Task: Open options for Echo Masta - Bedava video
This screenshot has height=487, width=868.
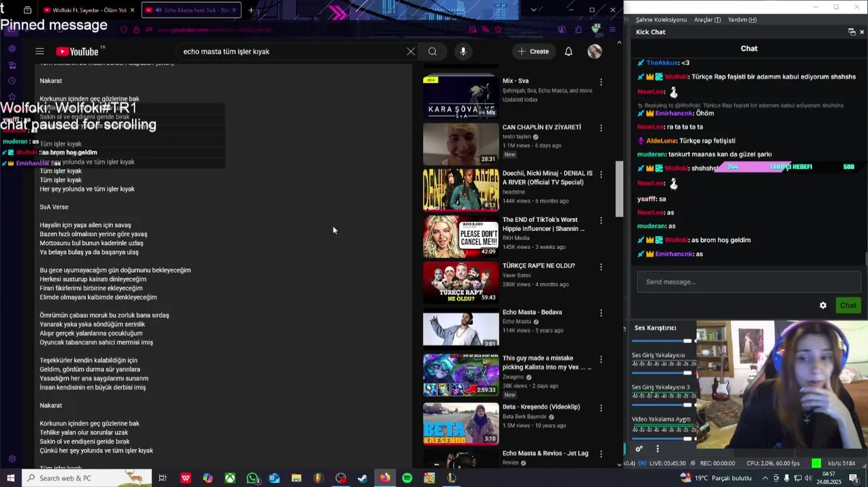Action: coord(601,313)
